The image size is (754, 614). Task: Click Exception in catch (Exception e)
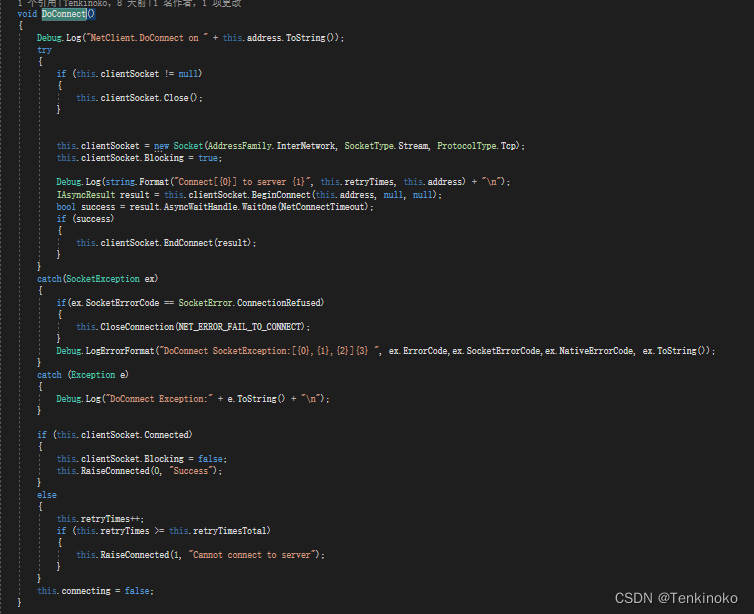coord(93,375)
